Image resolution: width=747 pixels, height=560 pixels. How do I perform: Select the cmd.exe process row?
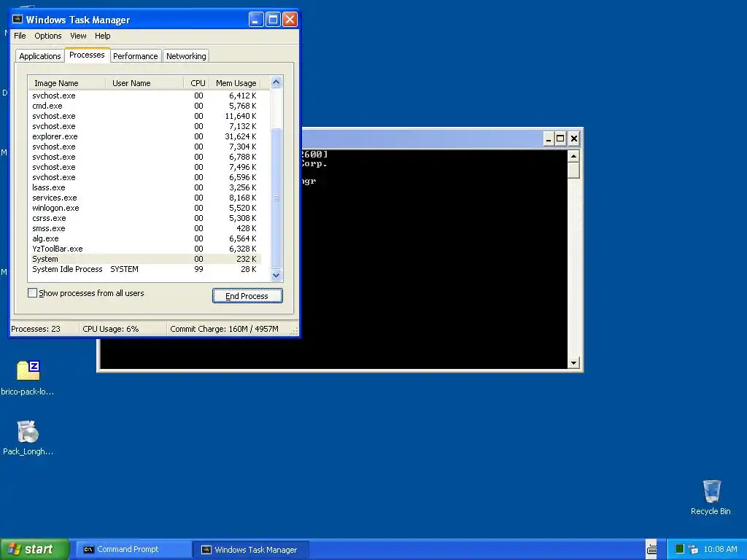[145, 106]
